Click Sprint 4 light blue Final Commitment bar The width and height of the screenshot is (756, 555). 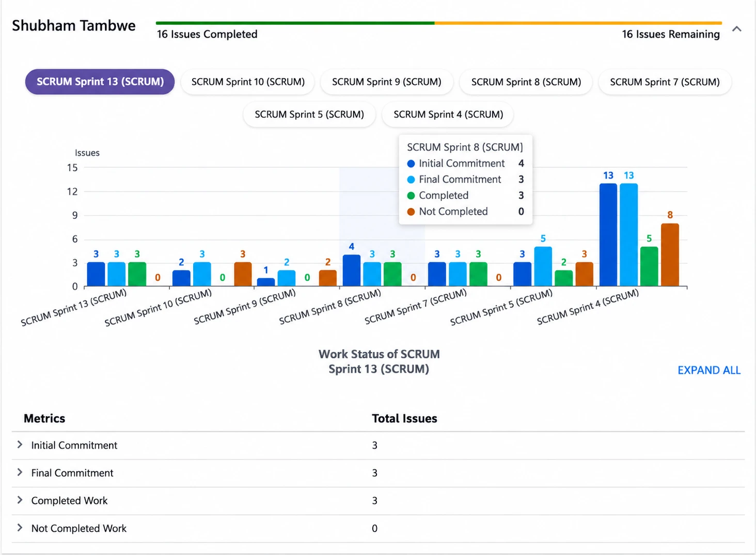(629, 235)
